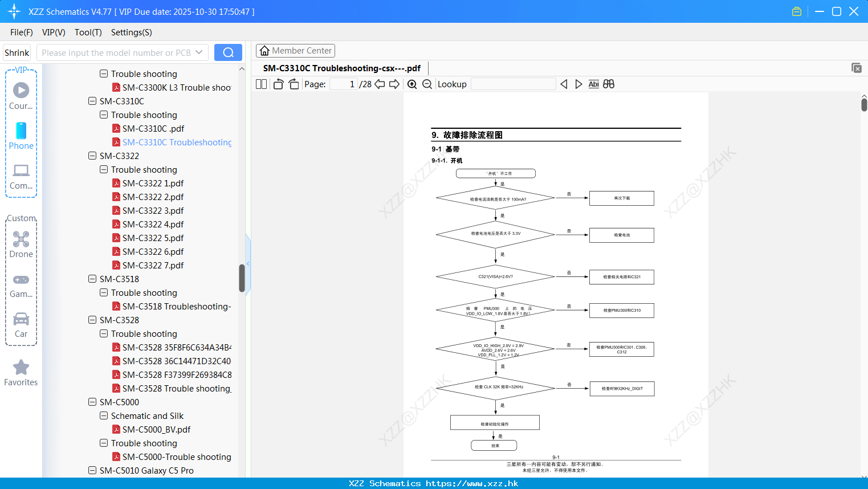Viewport: 868px width, 489px height.
Task: Select SM-C3310C Troubleshooting pdf tab
Action: point(342,68)
